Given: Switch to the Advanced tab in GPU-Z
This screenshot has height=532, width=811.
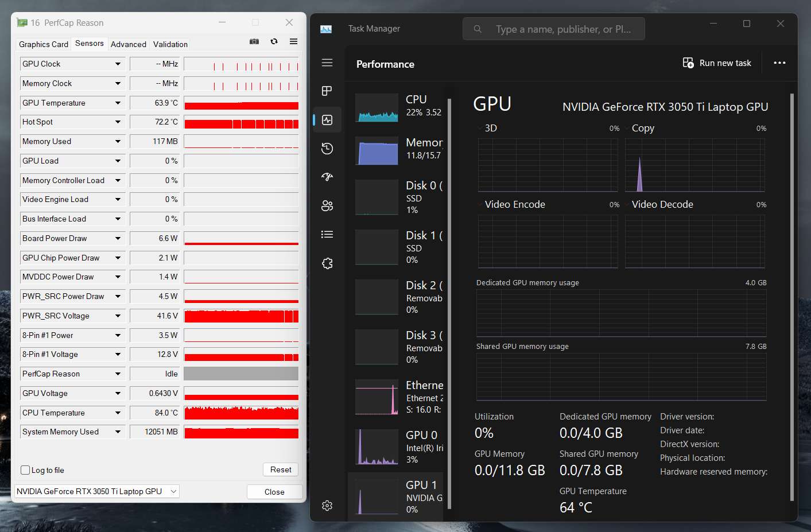Looking at the screenshot, I should tap(129, 44).
